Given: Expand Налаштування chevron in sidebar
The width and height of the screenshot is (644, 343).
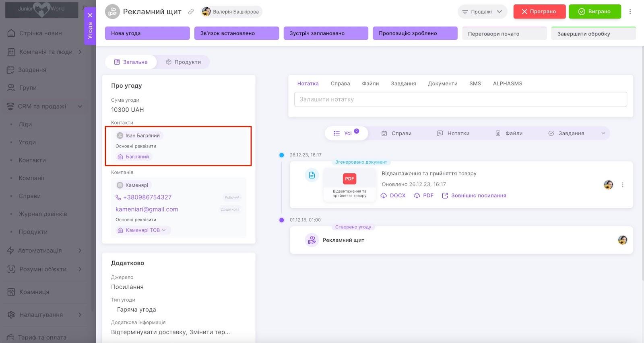Looking at the screenshot, I should tap(80, 315).
